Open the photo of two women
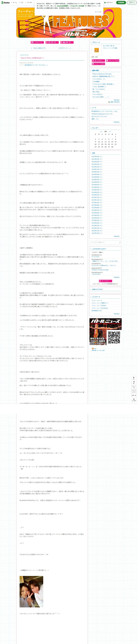Image resolution: width=138 pixels, height=644 pixels. pos(31,592)
